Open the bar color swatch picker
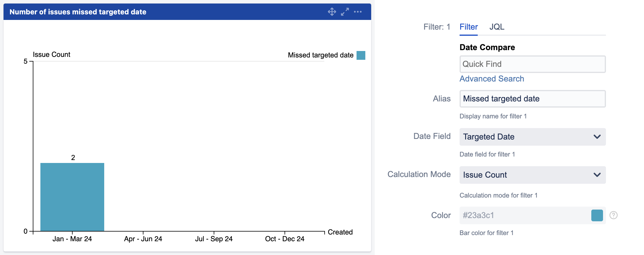This screenshot has height=255, width=644. pos(597,215)
